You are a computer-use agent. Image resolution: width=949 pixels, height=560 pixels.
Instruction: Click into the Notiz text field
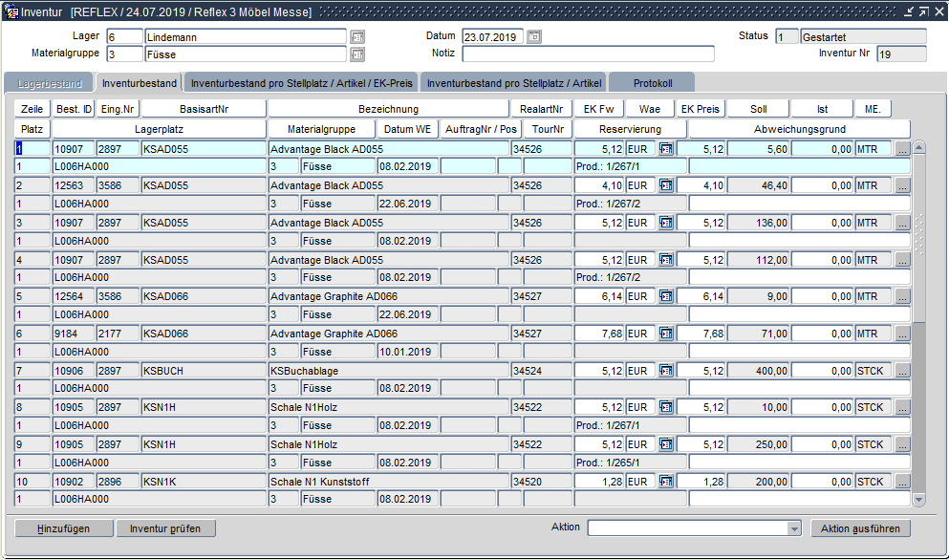588,54
